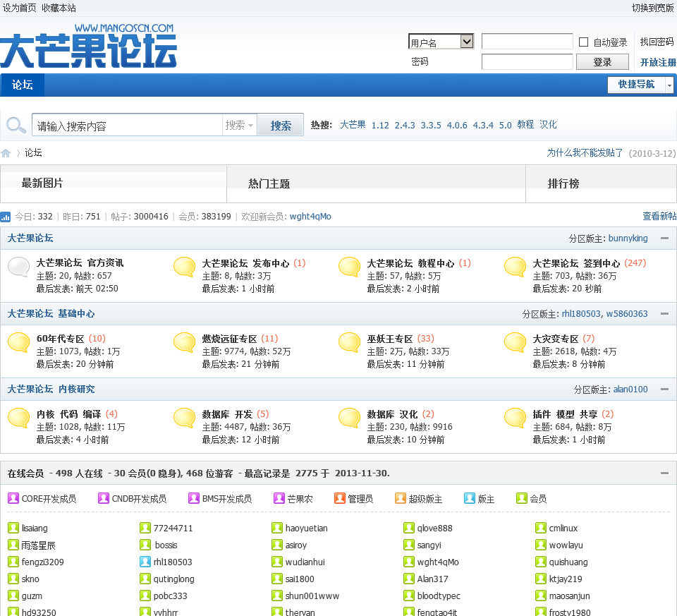Click hot search term 汉化

548,124
